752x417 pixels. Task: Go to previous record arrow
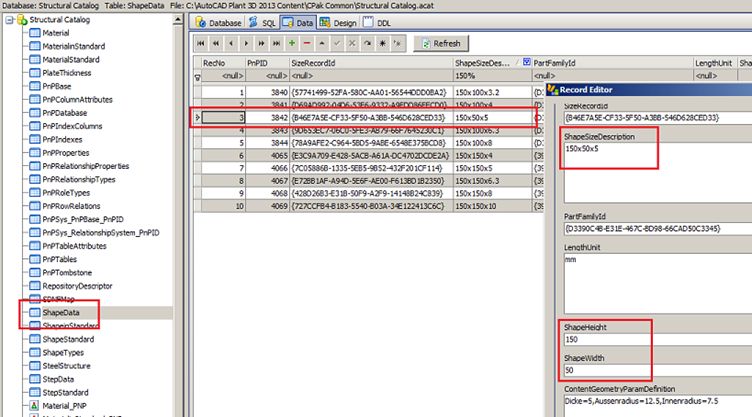coord(231,43)
